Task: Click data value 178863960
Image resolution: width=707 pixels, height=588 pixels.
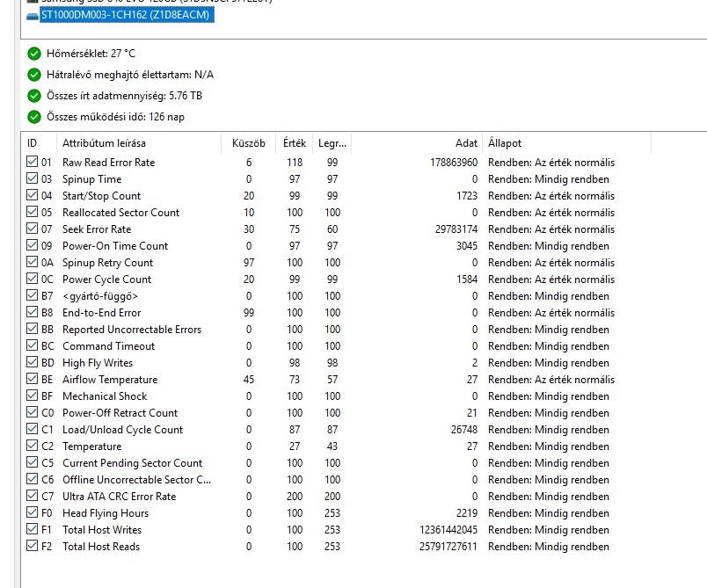Action: click(x=454, y=163)
